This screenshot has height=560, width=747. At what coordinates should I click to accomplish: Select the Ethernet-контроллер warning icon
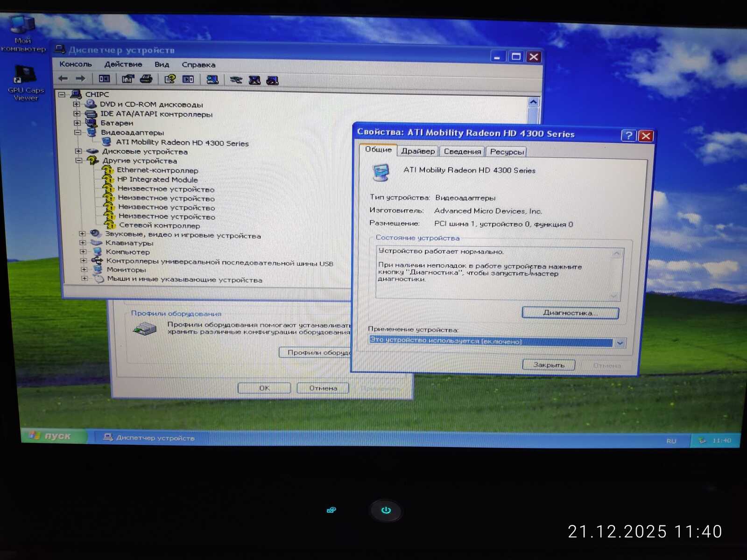coord(108,170)
